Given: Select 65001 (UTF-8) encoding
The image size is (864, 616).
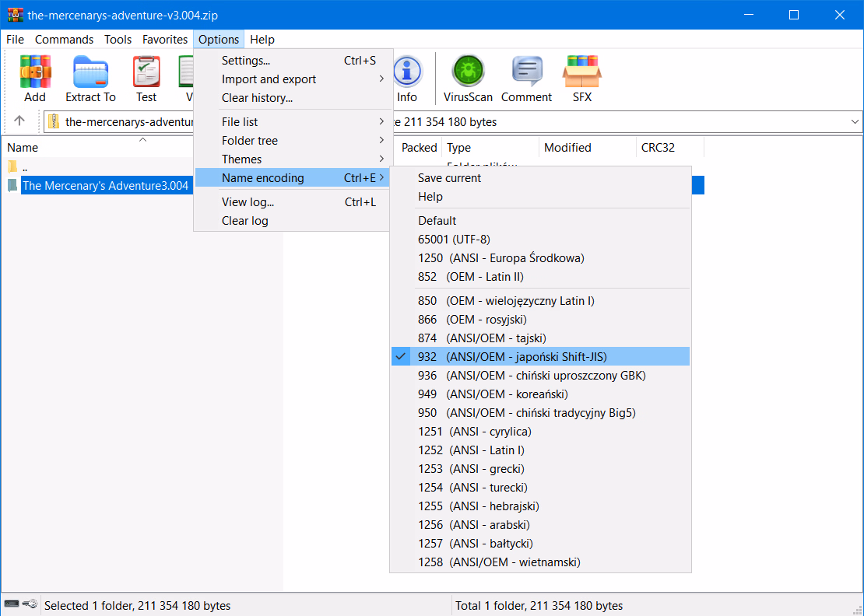Looking at the screenshot, I should point(540,240).
